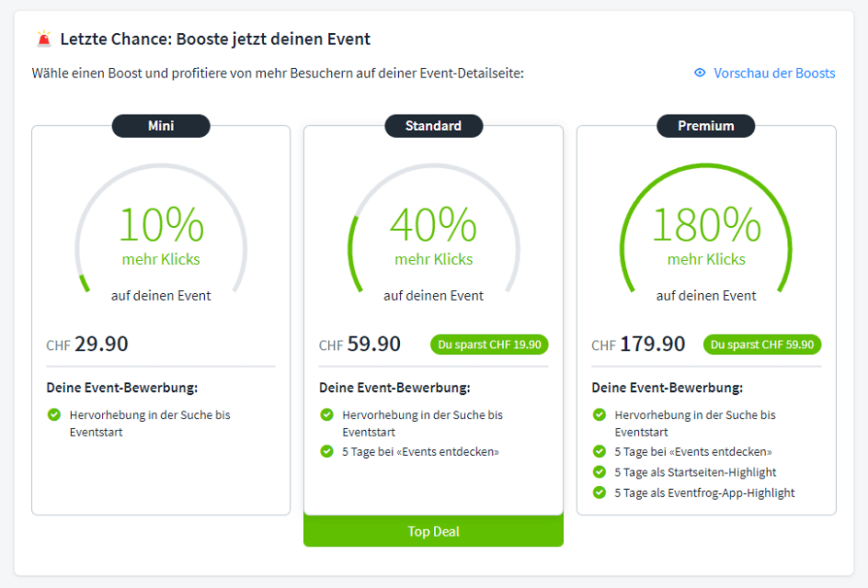The width and height of the screenshot is (868, 588).
Task: Click the Du spart CHF 19.90 badge
Action: 489,345
